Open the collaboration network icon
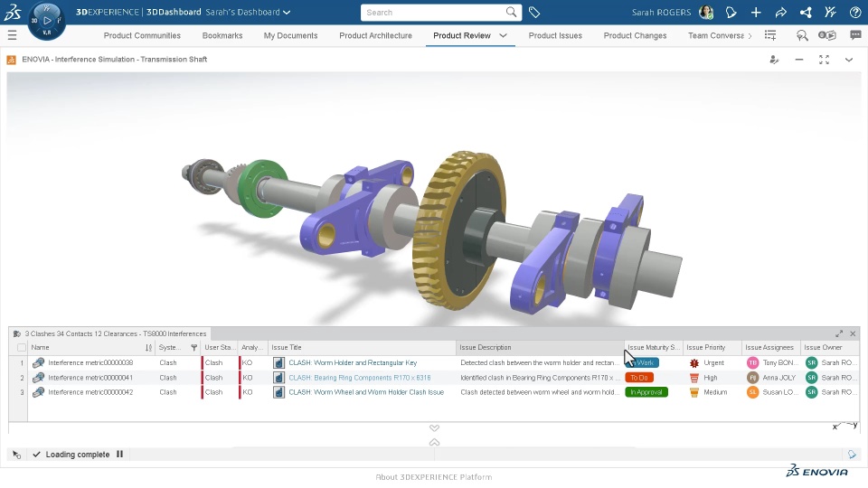868x488 pixels. click(x=806, y=12)
